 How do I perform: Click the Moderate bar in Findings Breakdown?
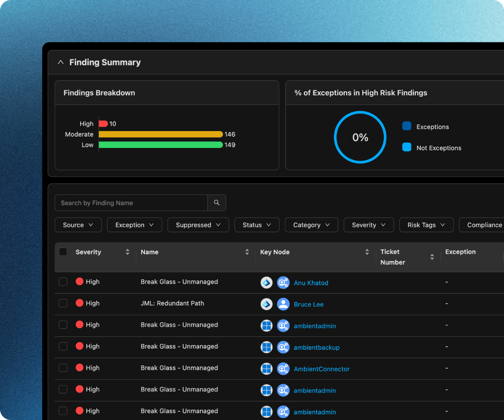point(161,135)
